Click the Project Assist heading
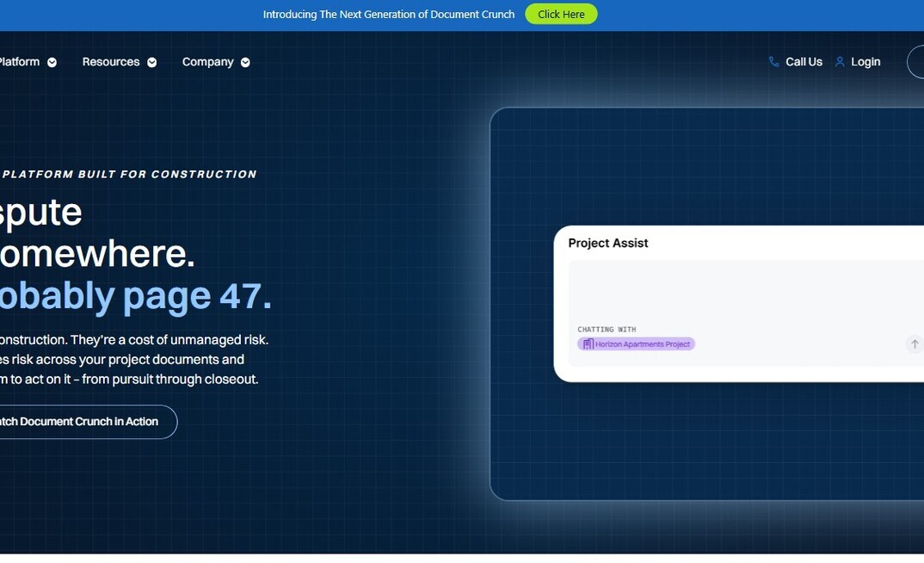Screen dimensions: 924x563 [x=608, y=243]
